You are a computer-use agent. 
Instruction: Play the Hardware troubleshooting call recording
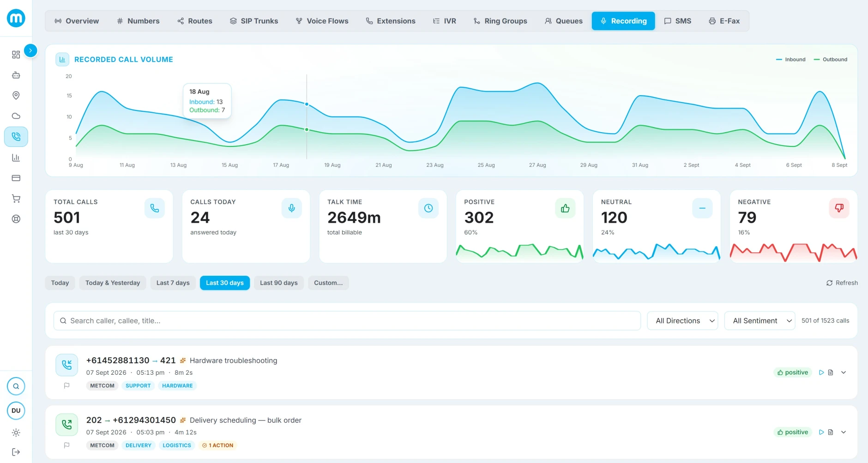click(821, 372)
